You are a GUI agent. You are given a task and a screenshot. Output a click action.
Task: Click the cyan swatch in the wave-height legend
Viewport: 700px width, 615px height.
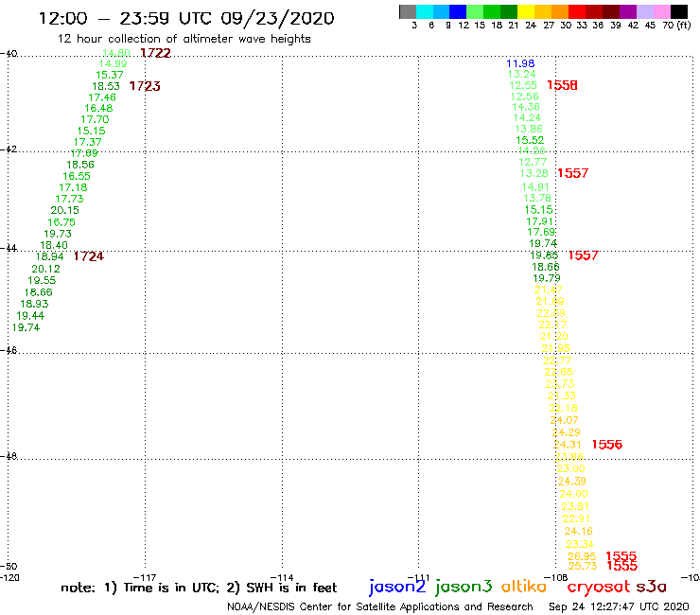(x=424, y=11)
